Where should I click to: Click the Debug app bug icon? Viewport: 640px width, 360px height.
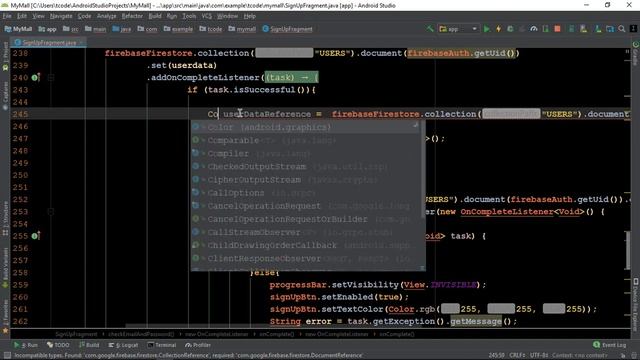(510, 29)
